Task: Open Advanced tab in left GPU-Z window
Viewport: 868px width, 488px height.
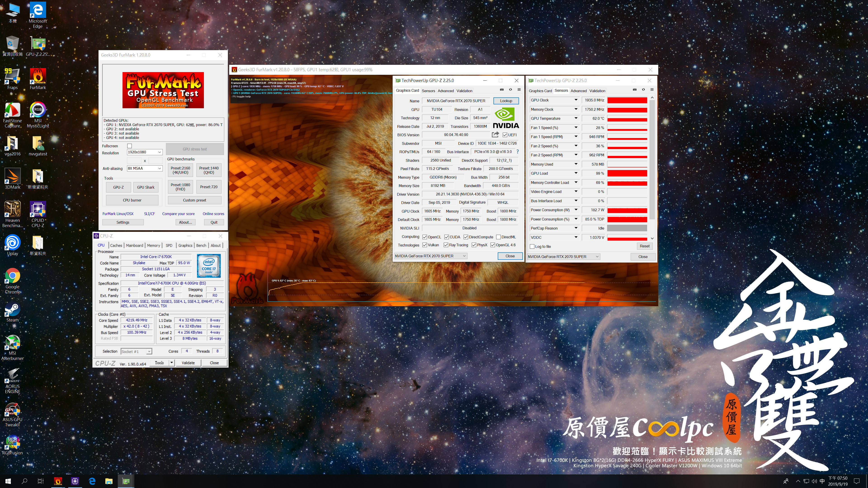Action: [x=446, y=91]
